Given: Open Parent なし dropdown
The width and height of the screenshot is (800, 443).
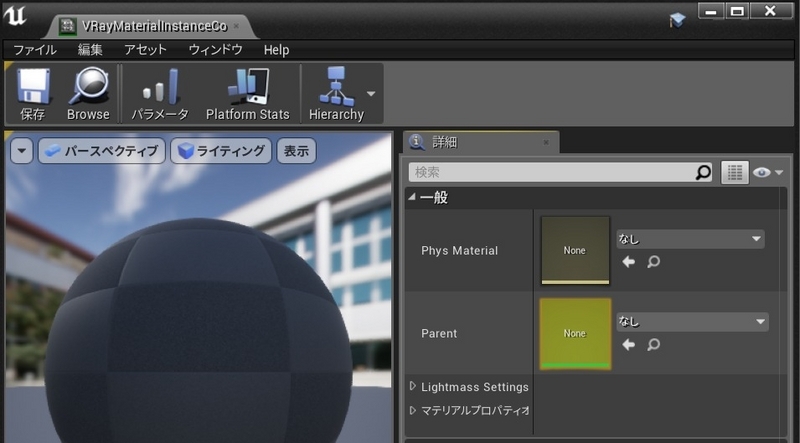Looking at the screenshot, I should pyautogui.click(x=692, y=322).
